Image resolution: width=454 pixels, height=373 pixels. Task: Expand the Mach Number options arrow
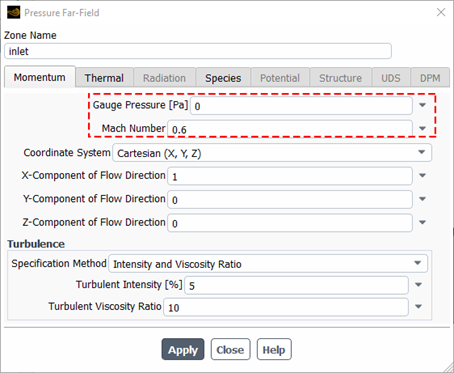(422, 128)
